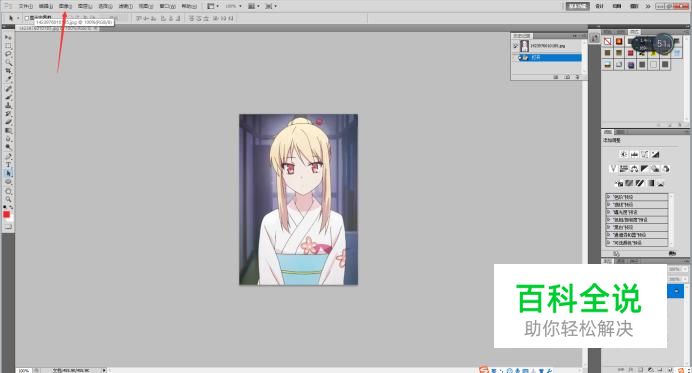The image size is (692, 373).
Task: Select the Crop tool
Action: coord(8,71)
